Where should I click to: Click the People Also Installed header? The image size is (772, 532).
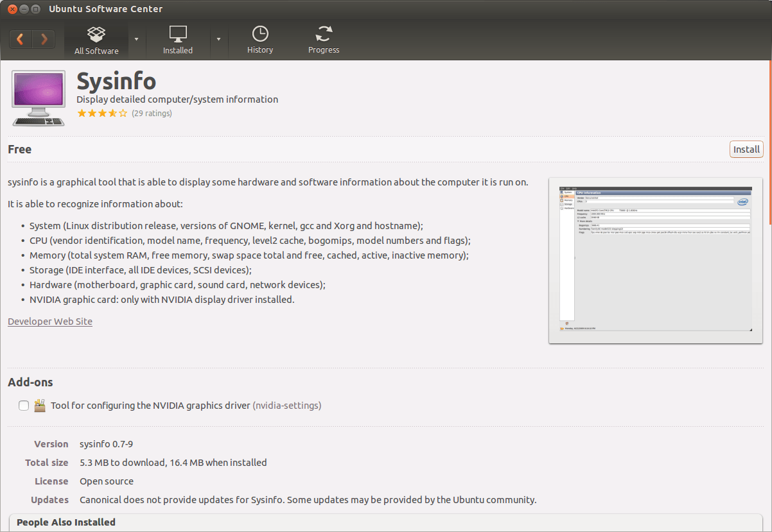click(66, 522)
